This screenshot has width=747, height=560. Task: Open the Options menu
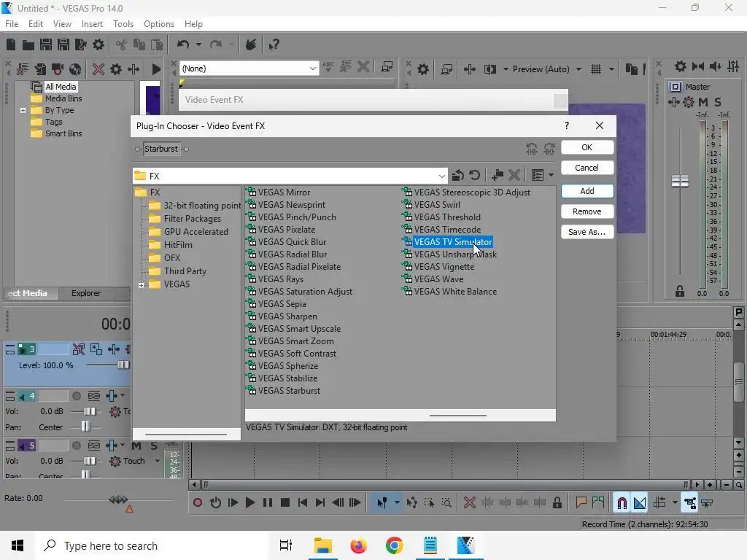(158, 24)
